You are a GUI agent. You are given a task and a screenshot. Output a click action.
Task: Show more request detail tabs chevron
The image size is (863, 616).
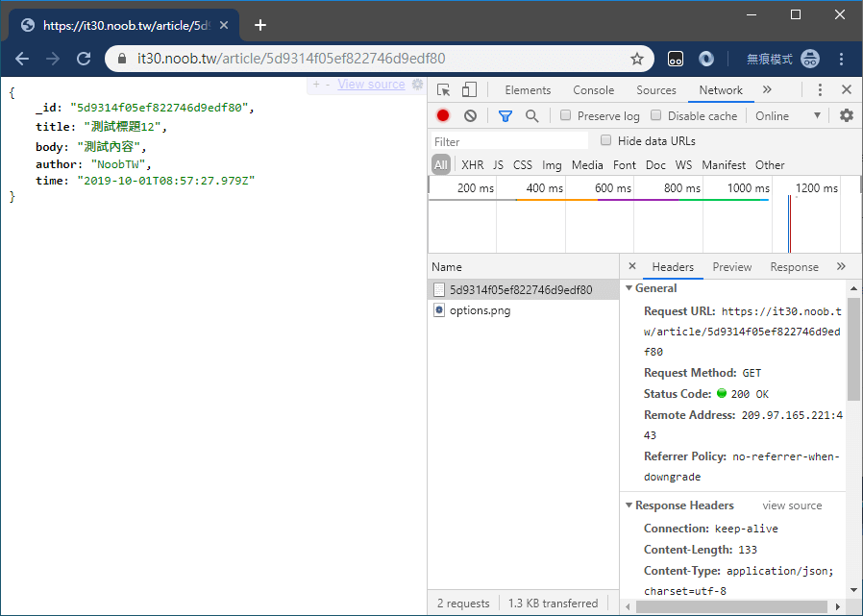841,266
